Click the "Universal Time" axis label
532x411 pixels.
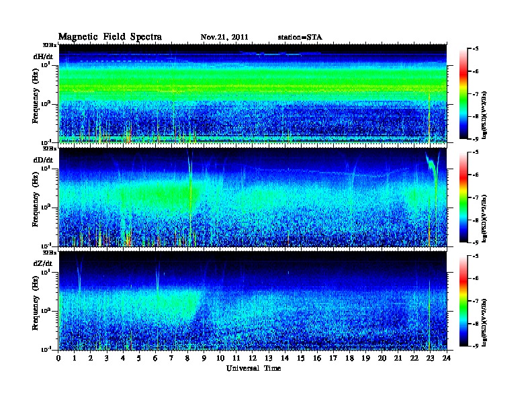coord(253,368)
